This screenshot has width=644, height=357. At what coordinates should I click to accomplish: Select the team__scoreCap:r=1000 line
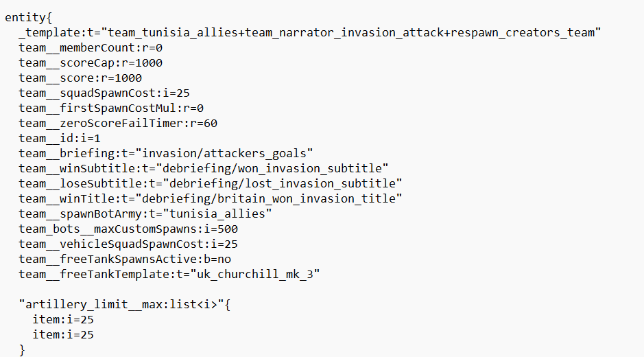point(91,63)
